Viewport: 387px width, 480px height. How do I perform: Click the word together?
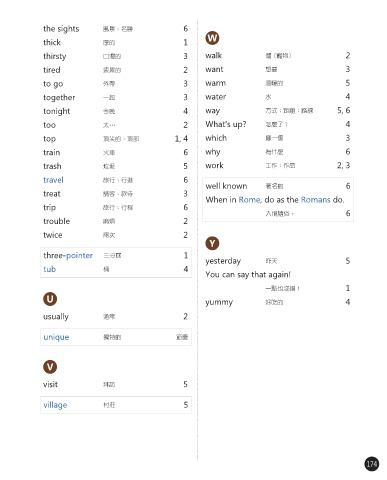pyautogui.click(x=59, y=98)
